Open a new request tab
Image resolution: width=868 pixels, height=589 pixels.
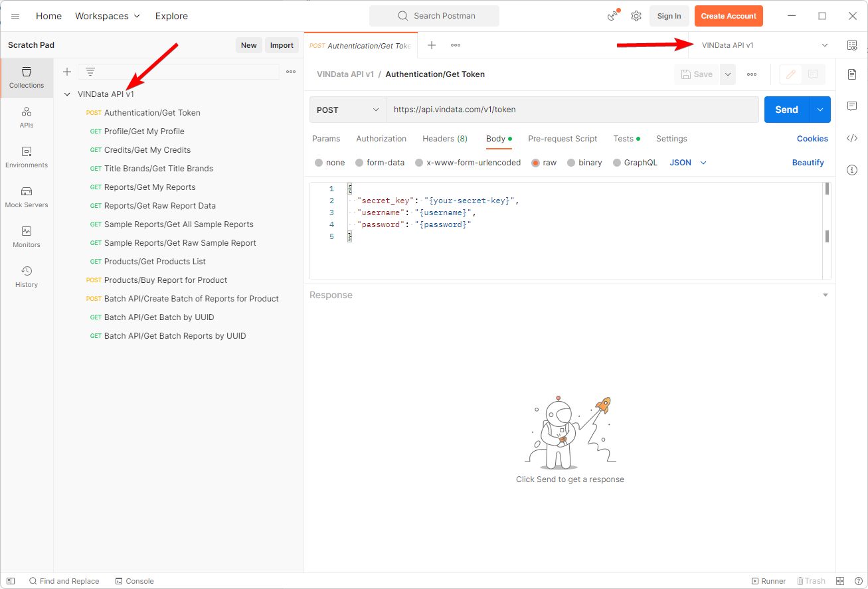click(432, 45)
